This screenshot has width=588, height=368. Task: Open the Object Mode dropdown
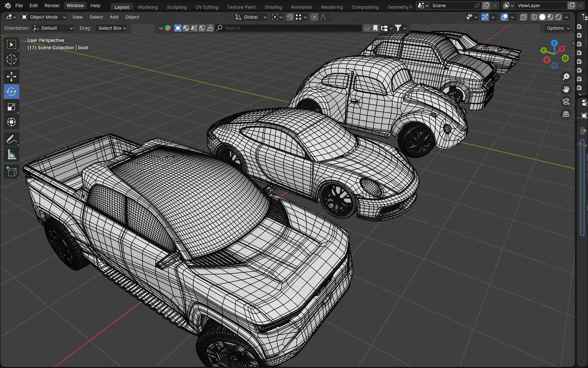[x=43, y=17]
